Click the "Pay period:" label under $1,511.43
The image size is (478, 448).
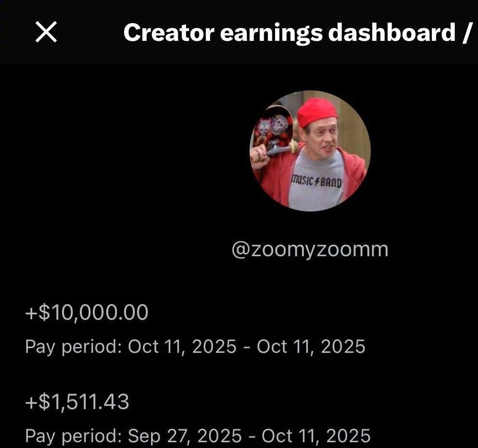coord(73,436)
